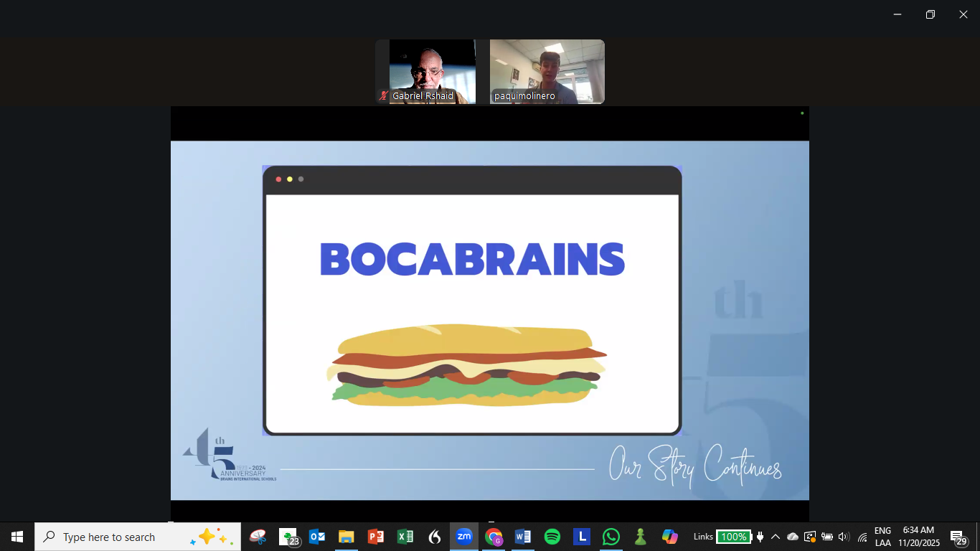Open Excel from the taskbar
The image size is (980, 551).
click(405, 537)
